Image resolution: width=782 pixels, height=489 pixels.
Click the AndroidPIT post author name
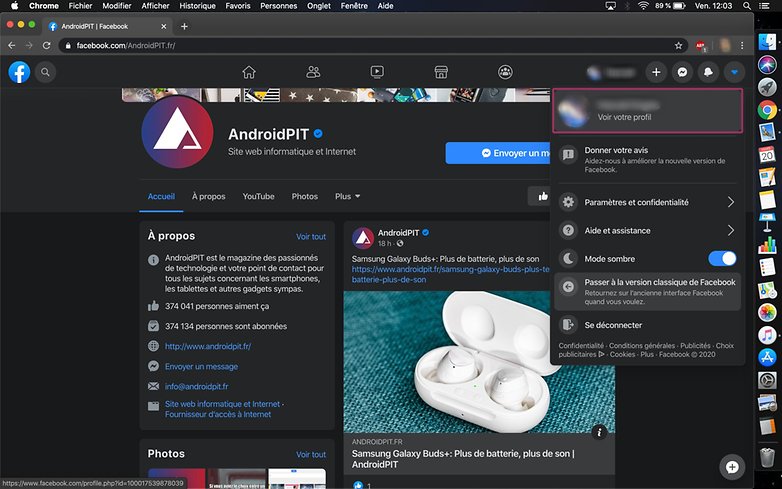click(x=398, y=233)
